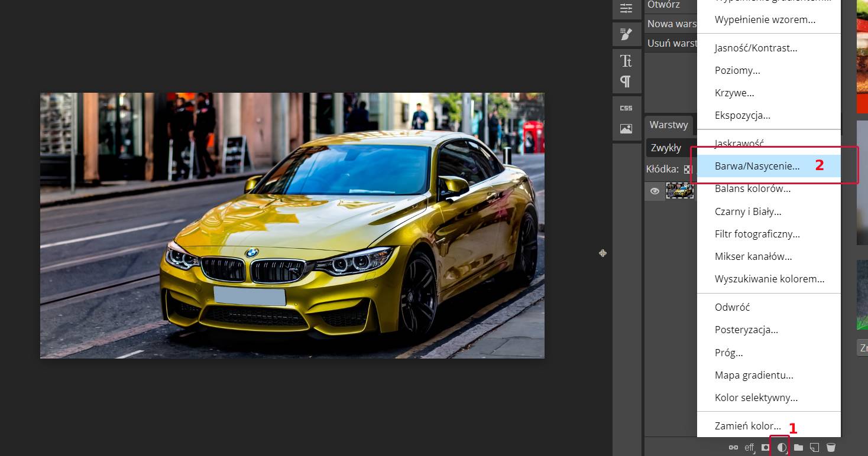Choose Mapa gradientu from the menu
The image size is (868, 456).
pos(769,375)
